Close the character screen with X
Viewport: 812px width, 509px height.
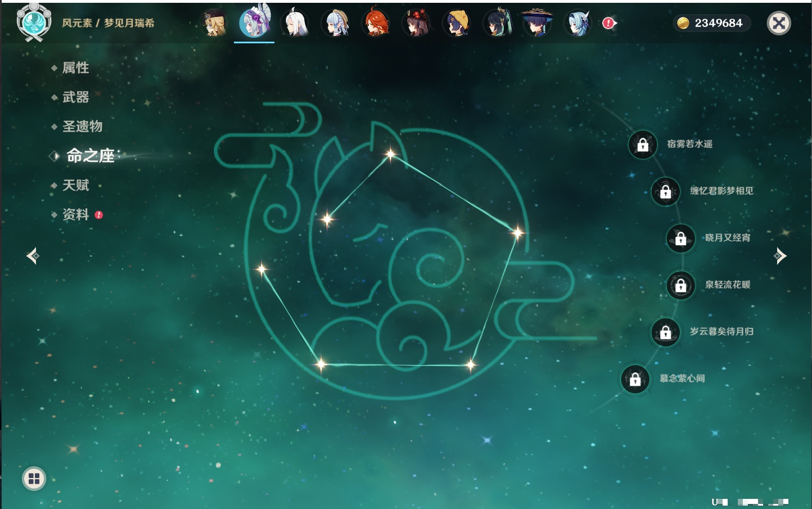(x=779, y=23)
